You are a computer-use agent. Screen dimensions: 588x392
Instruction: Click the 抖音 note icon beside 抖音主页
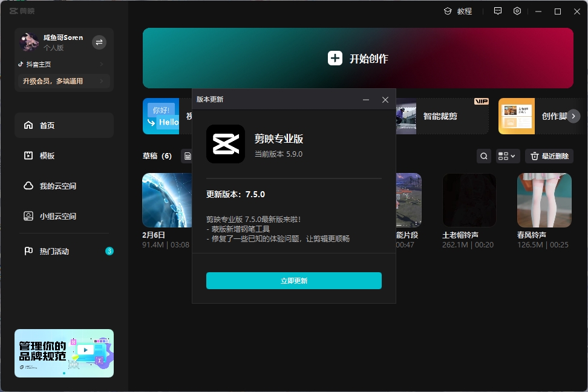coord(21,64)
